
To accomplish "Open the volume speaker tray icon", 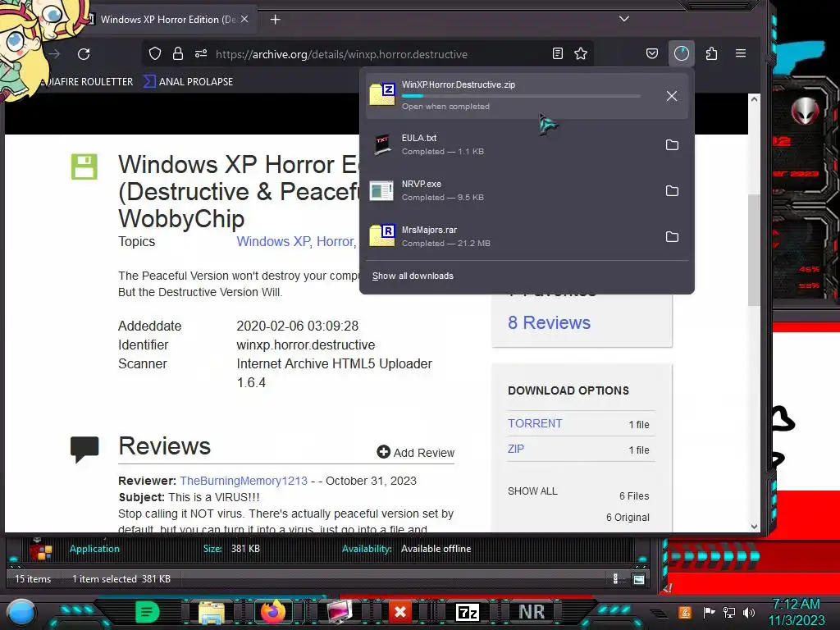I will pyautogui.click(x=749, y=612).
